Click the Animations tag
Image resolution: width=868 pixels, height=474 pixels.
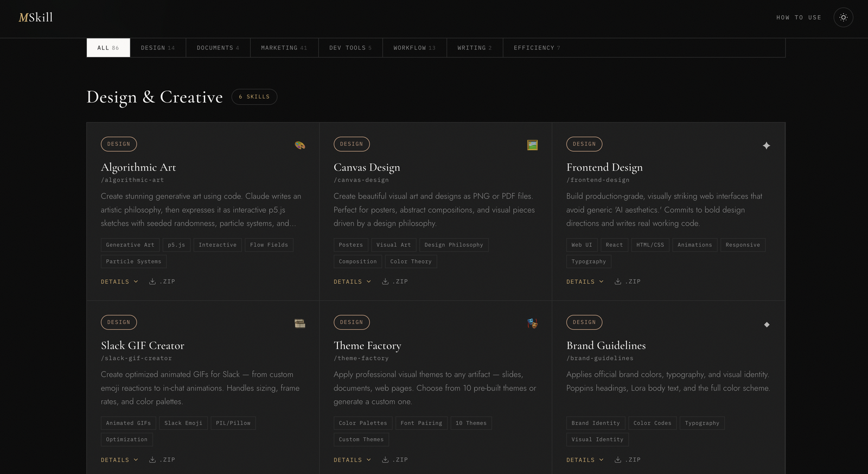click(695, 245)
